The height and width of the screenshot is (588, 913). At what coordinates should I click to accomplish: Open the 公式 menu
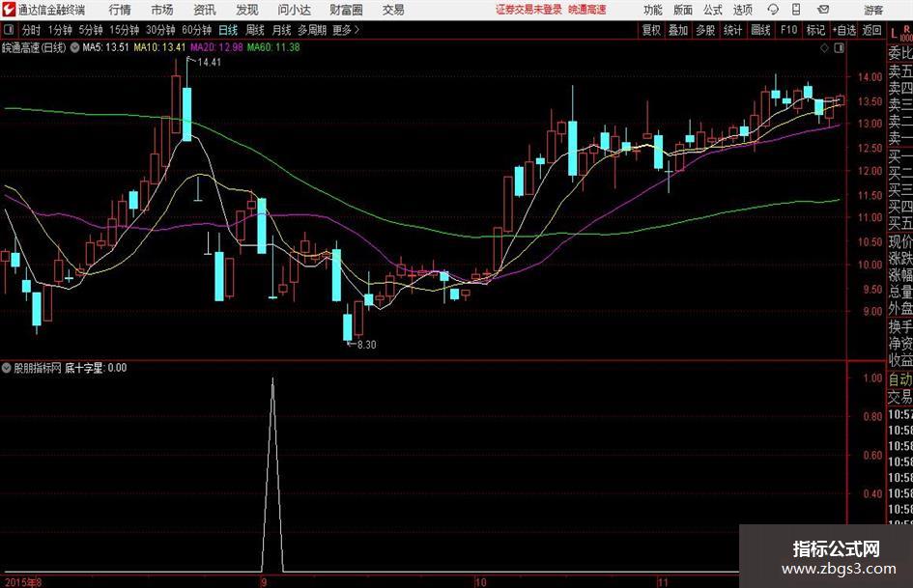pos(712,10)
